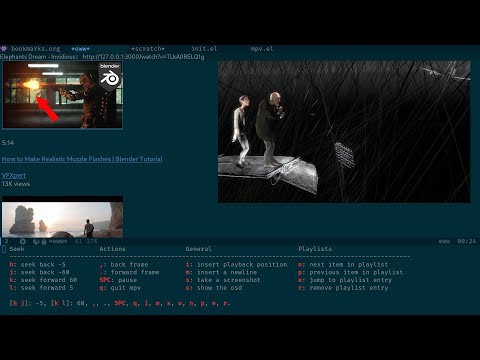
Task: Click the Playlists column heading
Action: [315, 249]
